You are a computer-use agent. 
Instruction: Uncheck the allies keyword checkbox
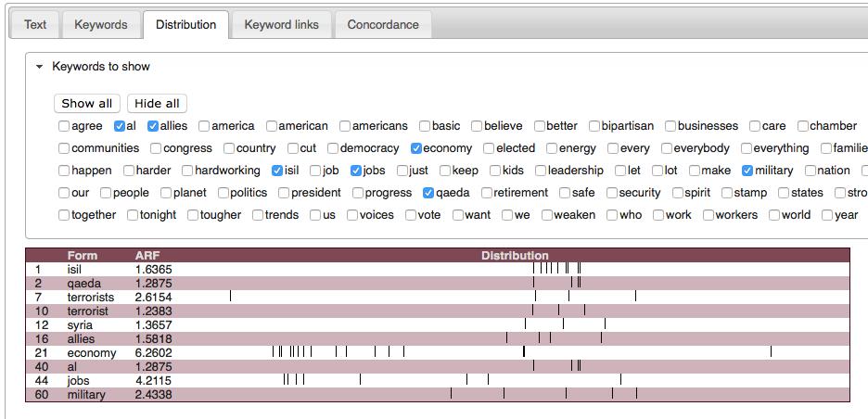tap(153, 126)
